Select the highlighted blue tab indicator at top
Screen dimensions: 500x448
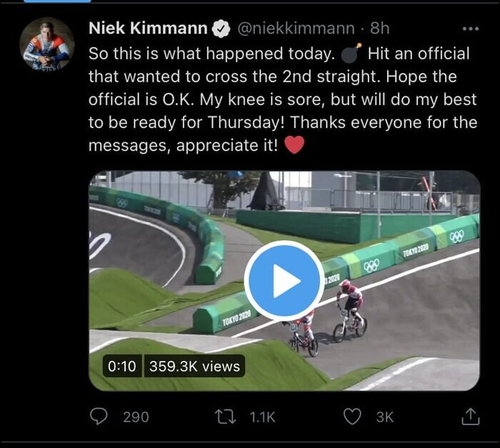[57, 1]
